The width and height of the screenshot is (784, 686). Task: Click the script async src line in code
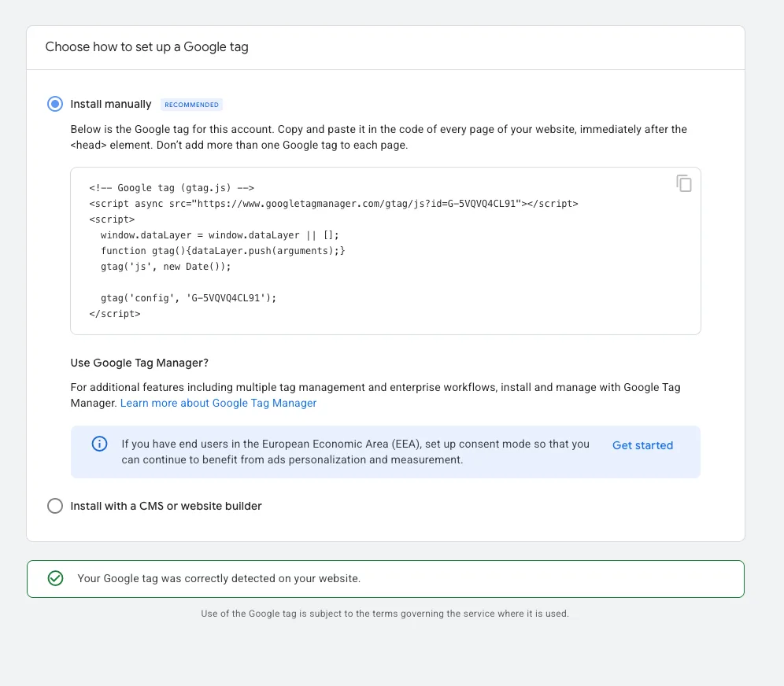coord(334,203)
